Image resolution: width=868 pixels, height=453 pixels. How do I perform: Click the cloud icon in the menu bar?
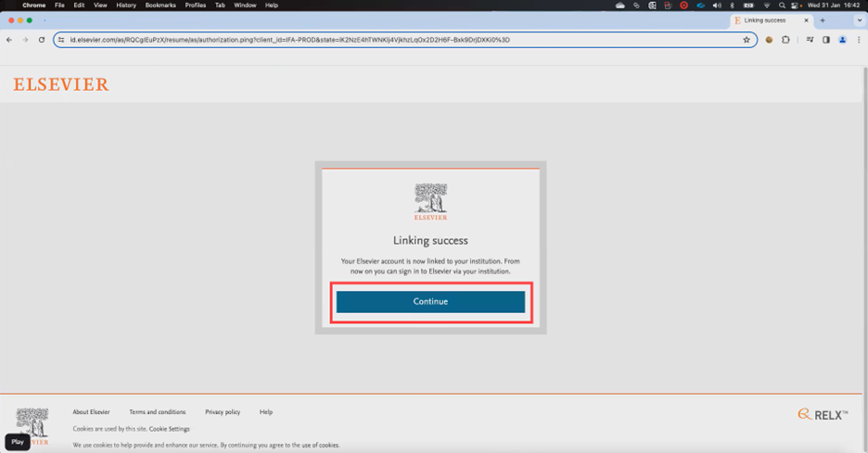620,6
